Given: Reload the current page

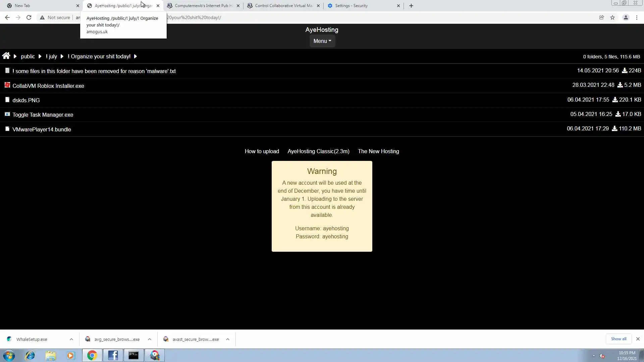Looking at the screenshot, I should coord(29,17).
